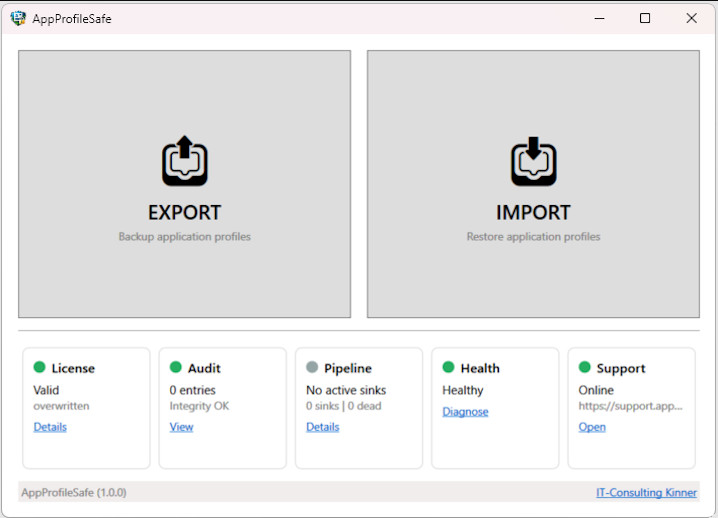Image resolution: width=718 pixels, height=518 pixels.
Task: Click the Health card title
Action: [x=480, y=369]
